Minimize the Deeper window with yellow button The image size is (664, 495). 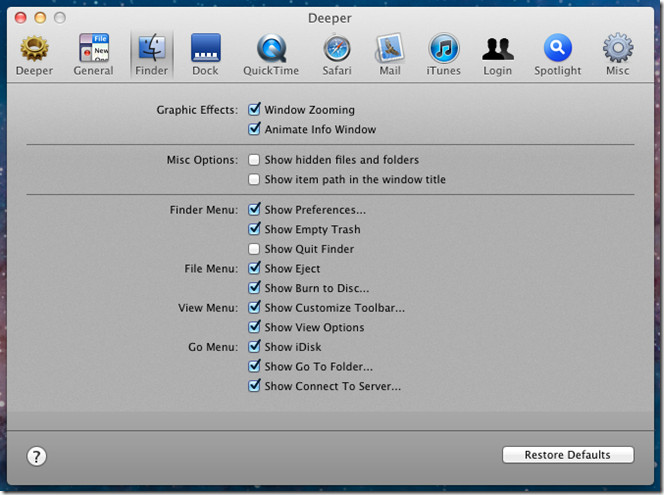click(40, 18)
